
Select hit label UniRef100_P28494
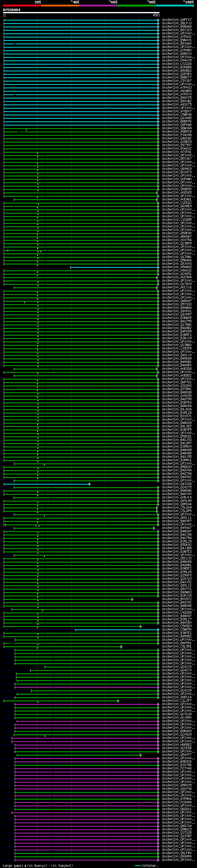click(177, 802)
